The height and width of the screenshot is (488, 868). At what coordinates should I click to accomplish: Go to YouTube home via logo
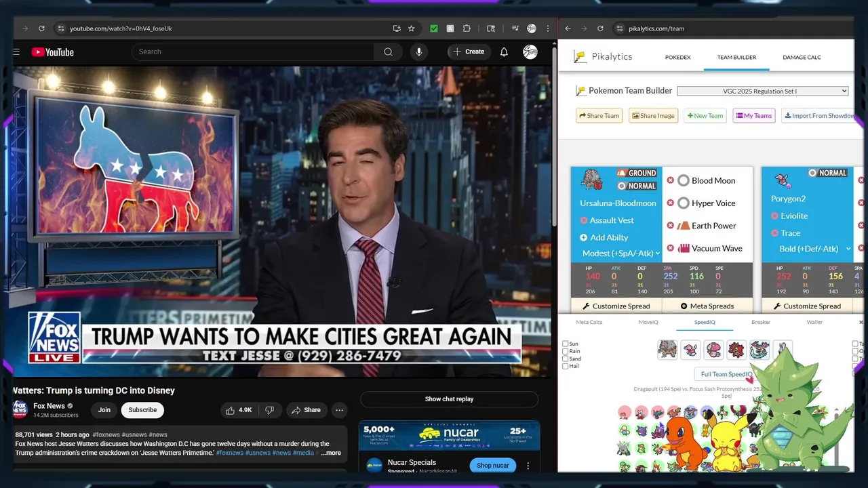52,52
